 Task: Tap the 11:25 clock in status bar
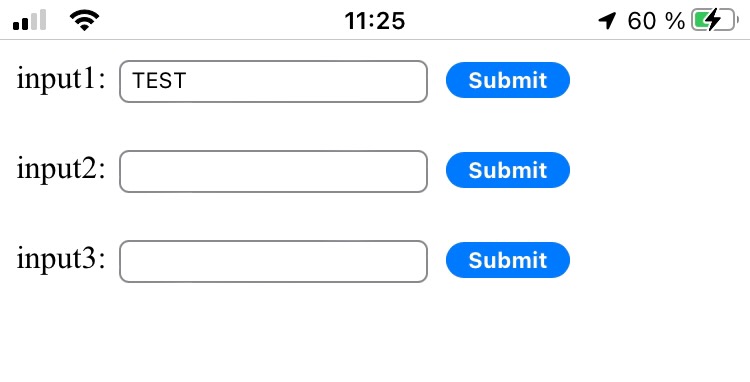pyautogui.click(x=375, y=21)
